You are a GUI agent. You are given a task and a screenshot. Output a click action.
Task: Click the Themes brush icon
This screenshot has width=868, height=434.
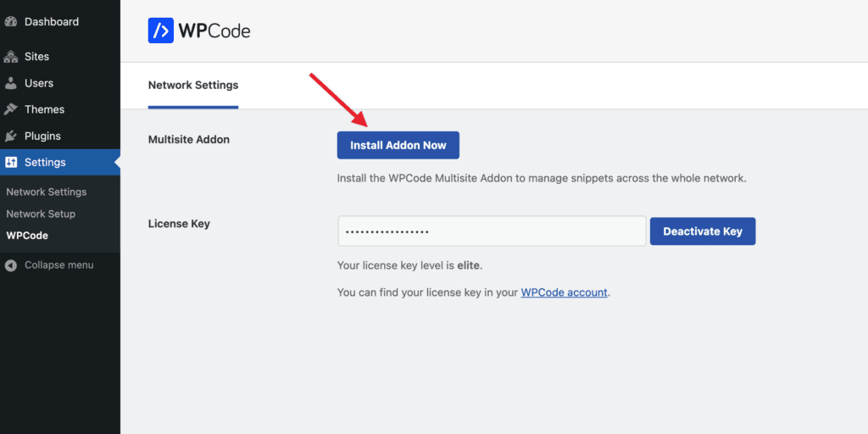[x=10, y=109]
